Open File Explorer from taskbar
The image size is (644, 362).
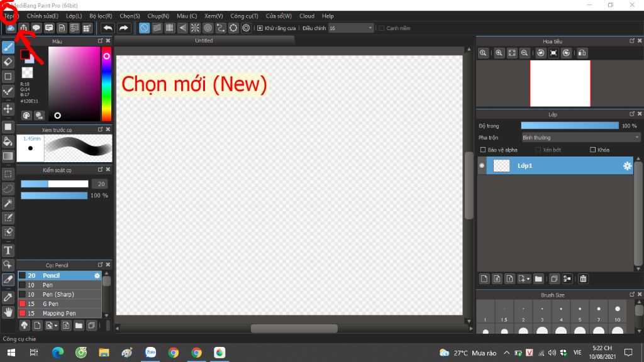pos(104,353)
